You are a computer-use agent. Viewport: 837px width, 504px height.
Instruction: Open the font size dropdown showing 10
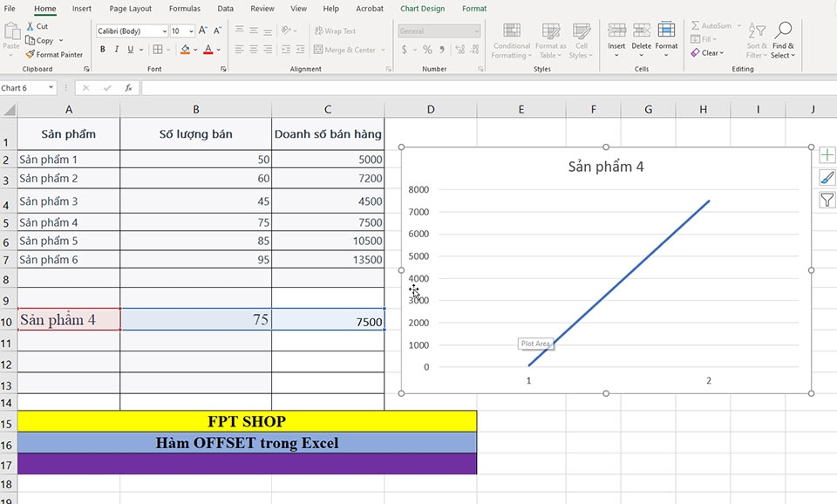pyautogui.click(x=191, y=31)
